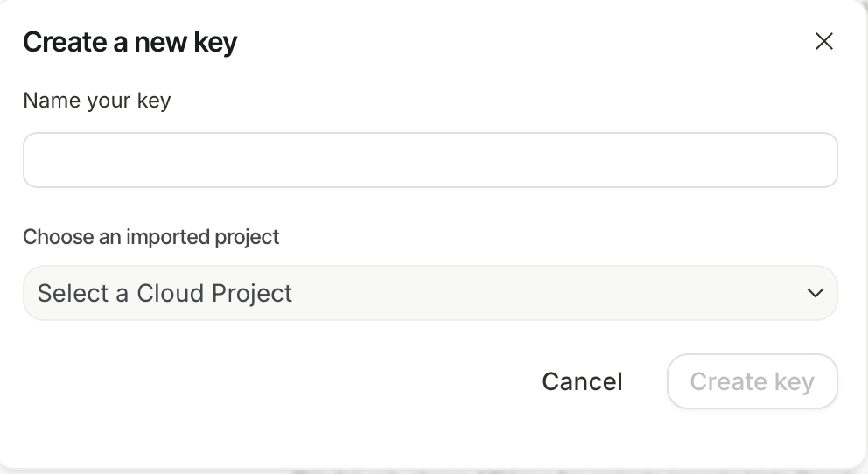Show the Cloud Project options list
The image size is (868, 474).
[430, 293]
